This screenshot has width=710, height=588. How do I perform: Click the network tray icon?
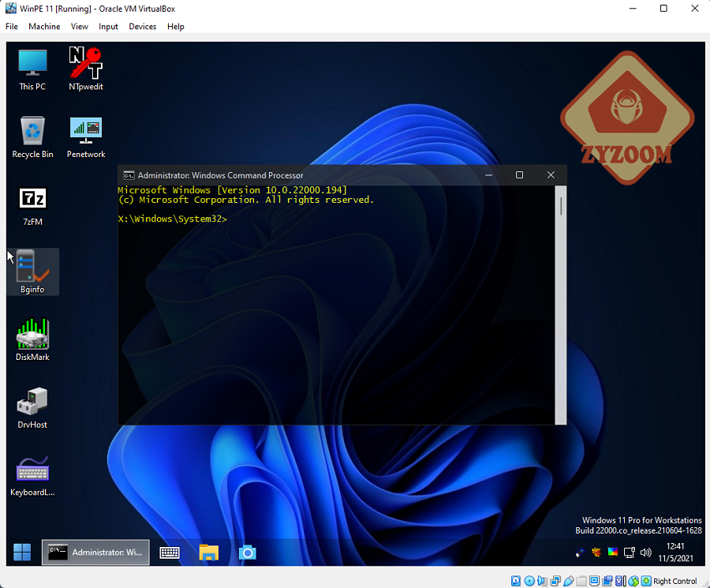(x=629, y=552)
